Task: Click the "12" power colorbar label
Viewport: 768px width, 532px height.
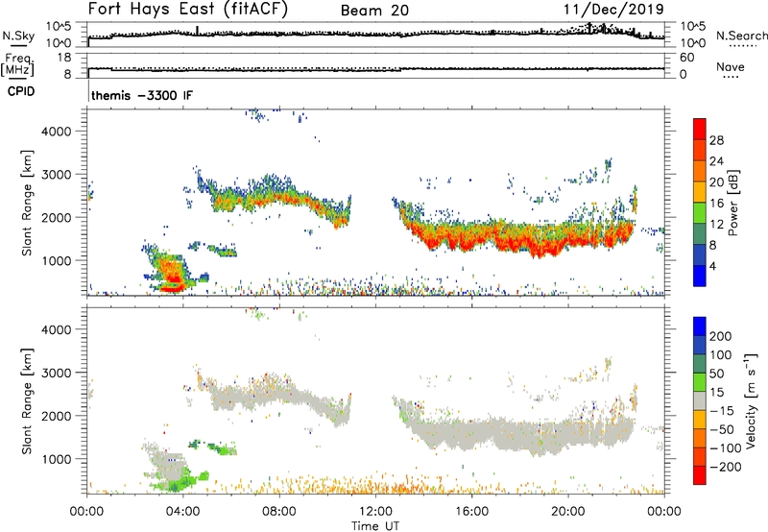Action: (x=716, y=225)
